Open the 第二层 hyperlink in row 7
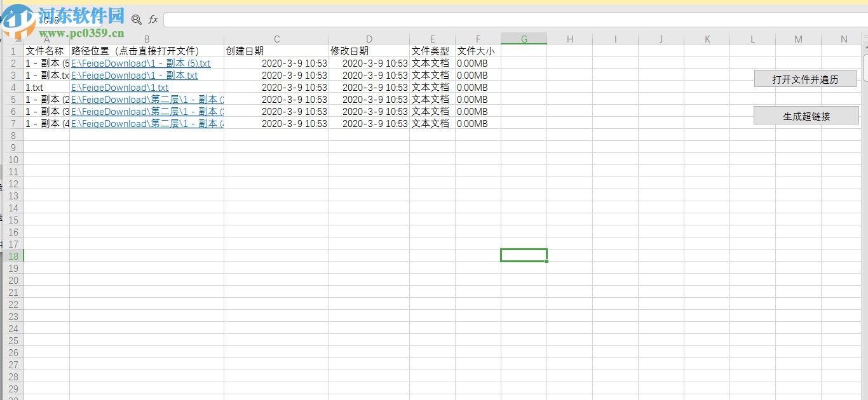Screen dimensions: 868x400 click(147, 124)
